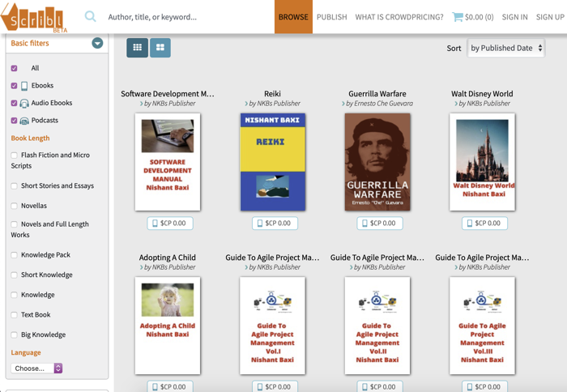Click the Software Development M... title link
The image size is (567, 392).
pyautogui.click(x=168, y=94)
